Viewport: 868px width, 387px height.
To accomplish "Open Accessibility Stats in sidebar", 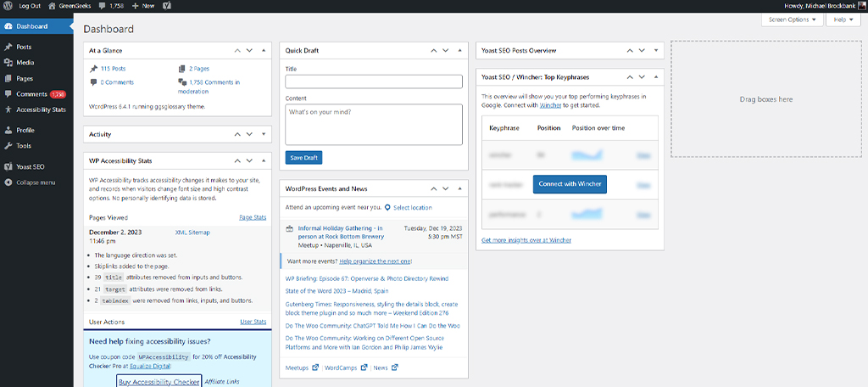I will (x=36, y=109).
